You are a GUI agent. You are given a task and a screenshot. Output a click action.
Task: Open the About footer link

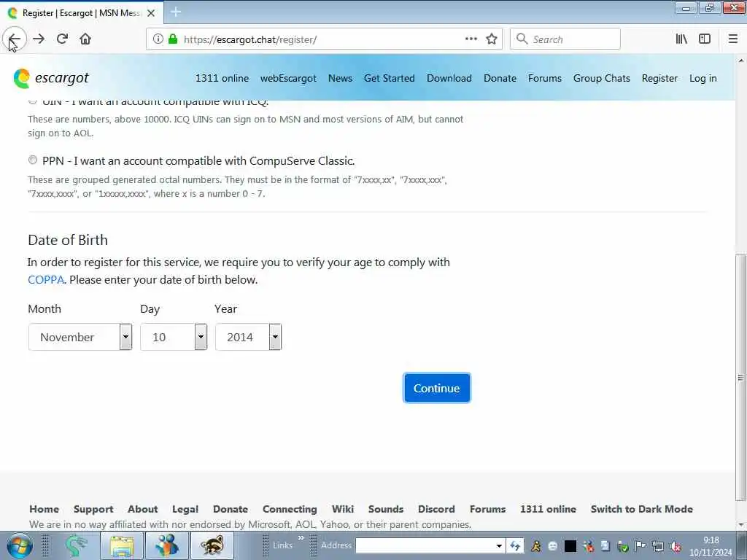[142, 508]
